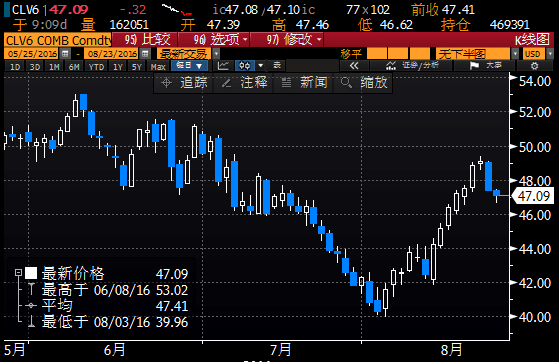The width and height of the screenshot is (559, 362).
Task: Select the 1D time range
Action: (x=15, y=67)
